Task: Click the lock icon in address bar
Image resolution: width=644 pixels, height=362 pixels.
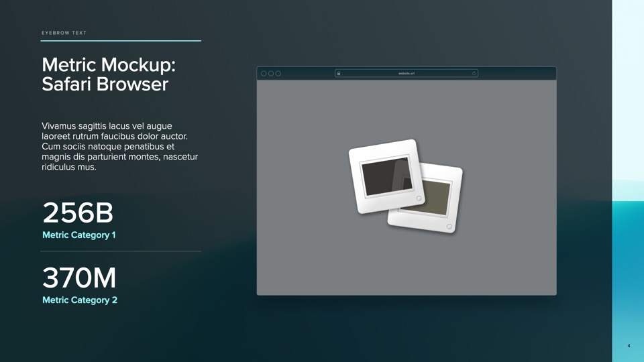Action: tap(338, 74)
